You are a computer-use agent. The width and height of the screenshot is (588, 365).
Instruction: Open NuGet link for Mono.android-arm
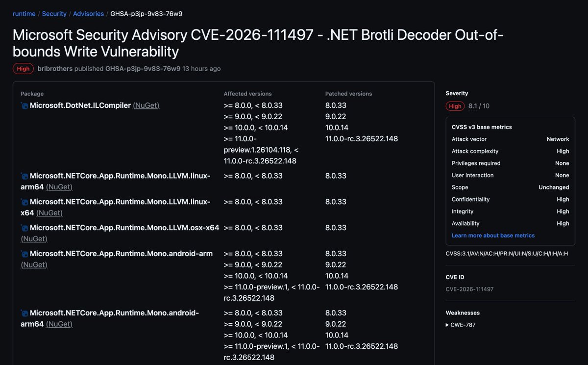tap(34, 265)
